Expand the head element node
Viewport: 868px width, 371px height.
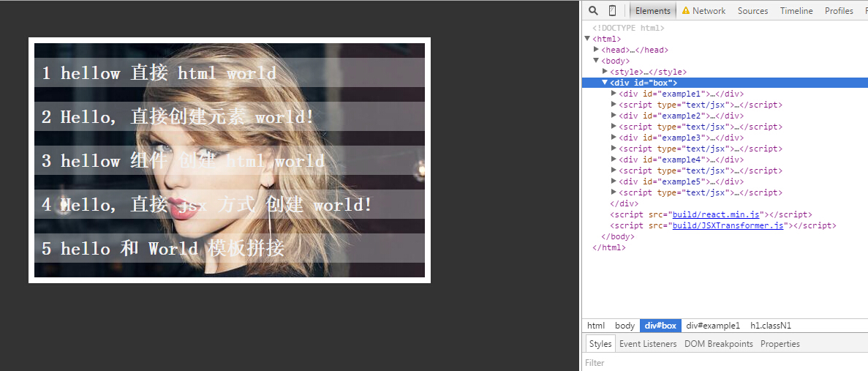pos(597,50)
